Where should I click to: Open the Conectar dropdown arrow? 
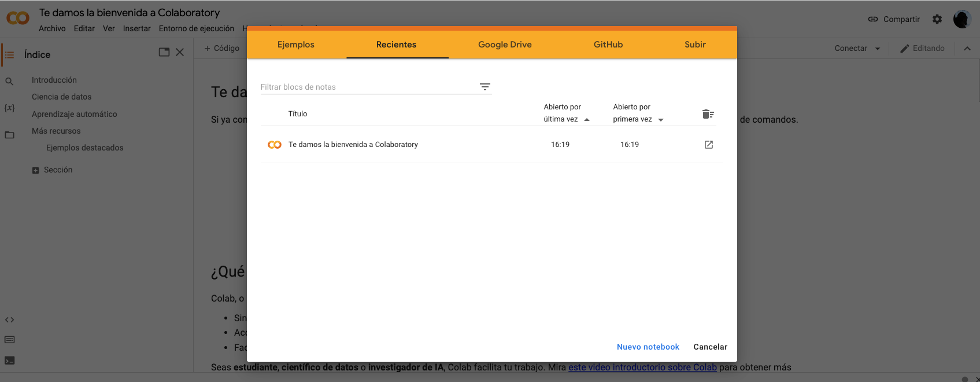(x=878, y=49)
